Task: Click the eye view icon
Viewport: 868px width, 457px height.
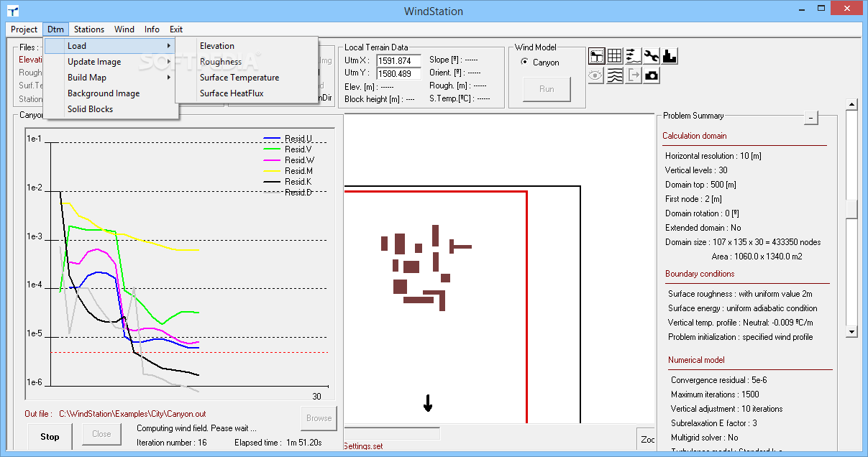Action: [596, 75]
